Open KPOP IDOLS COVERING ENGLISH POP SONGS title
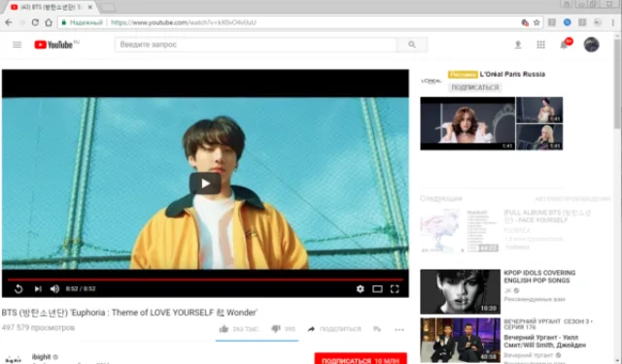This screenshot has height=364, width=622. click(x=539, y=277)
